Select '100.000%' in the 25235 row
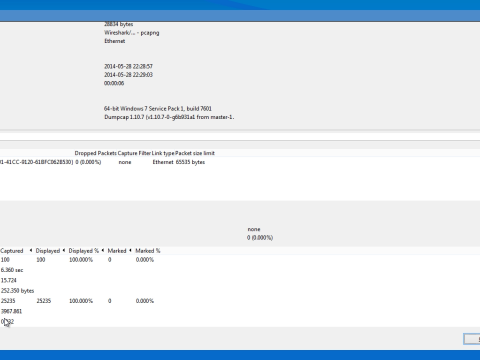Viewport: 480px width, 360px height. (81, 301)
